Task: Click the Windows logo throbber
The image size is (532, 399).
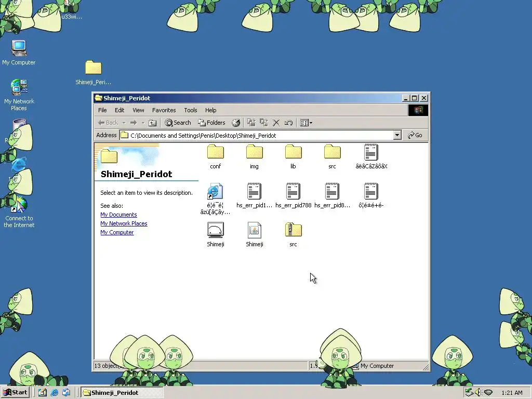Action: pos(418,110)
